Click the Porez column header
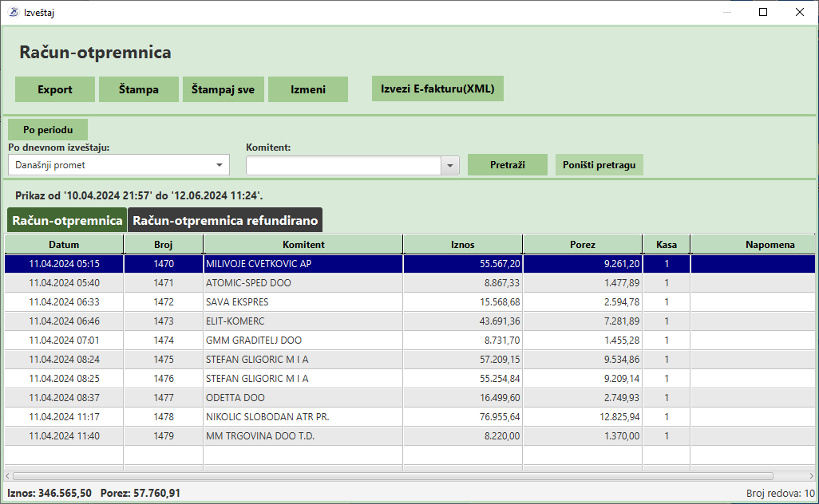Screen dimensions: 819x504 click(582, 244)
